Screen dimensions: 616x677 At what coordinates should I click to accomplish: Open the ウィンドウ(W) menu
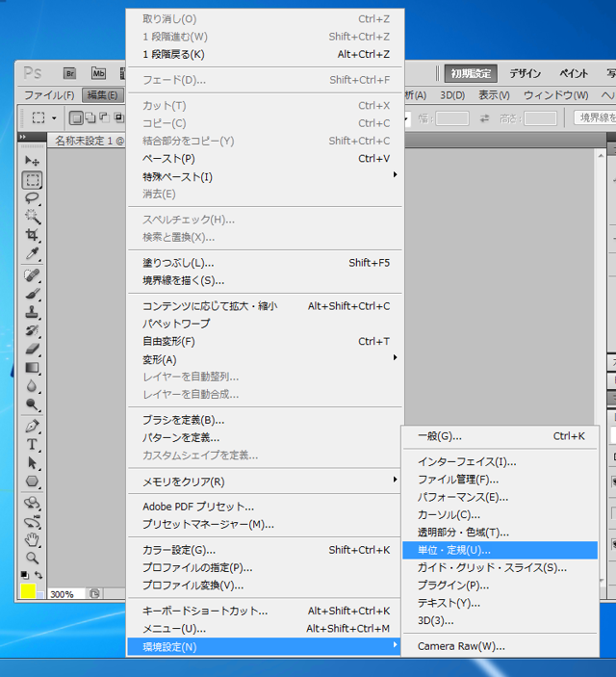[x=555, y=95]
